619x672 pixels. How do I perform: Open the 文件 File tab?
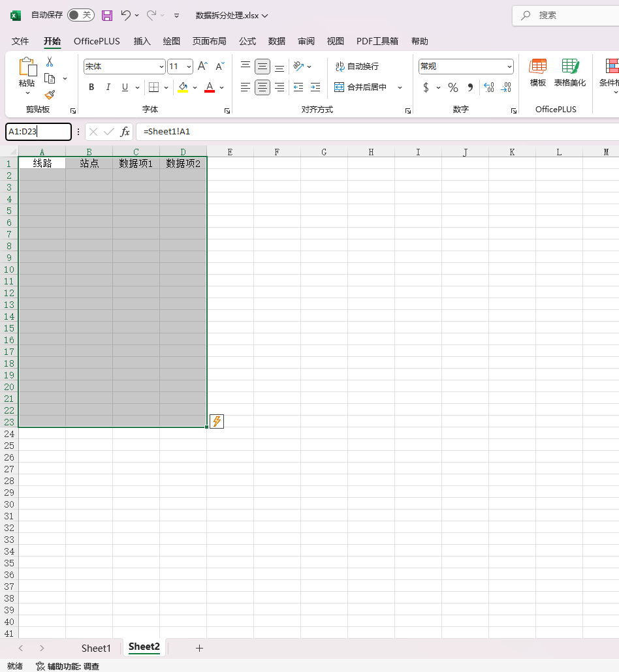click(20, 41)
